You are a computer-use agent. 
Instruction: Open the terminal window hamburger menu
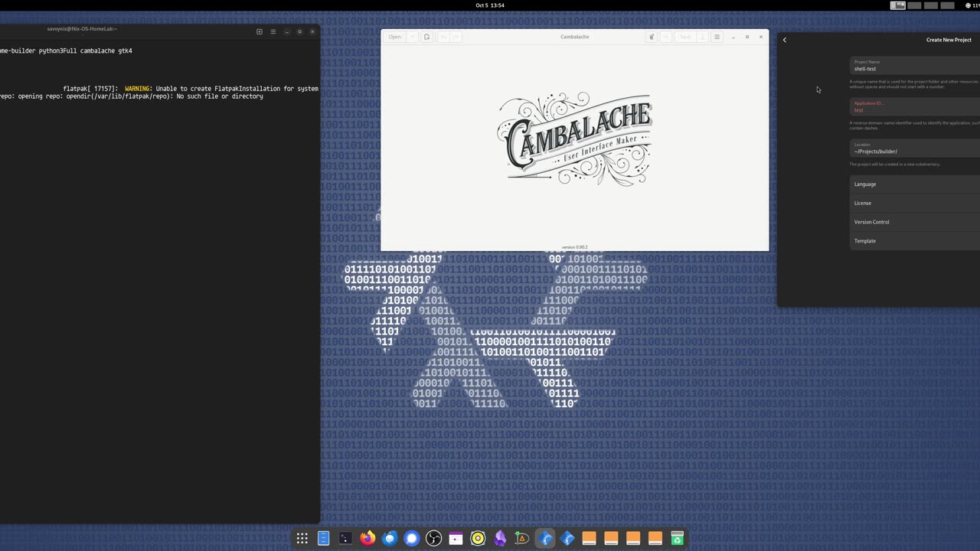coord(273,31)
